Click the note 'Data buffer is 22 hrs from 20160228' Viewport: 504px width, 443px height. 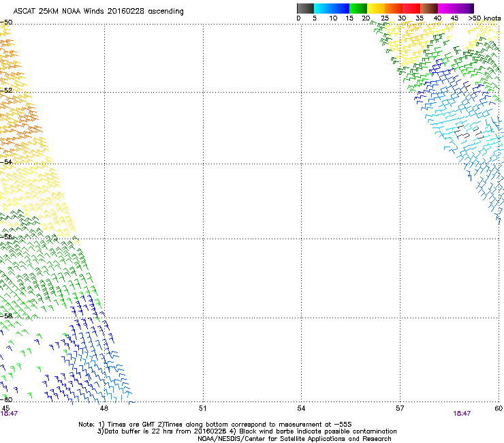click(163, 431)
